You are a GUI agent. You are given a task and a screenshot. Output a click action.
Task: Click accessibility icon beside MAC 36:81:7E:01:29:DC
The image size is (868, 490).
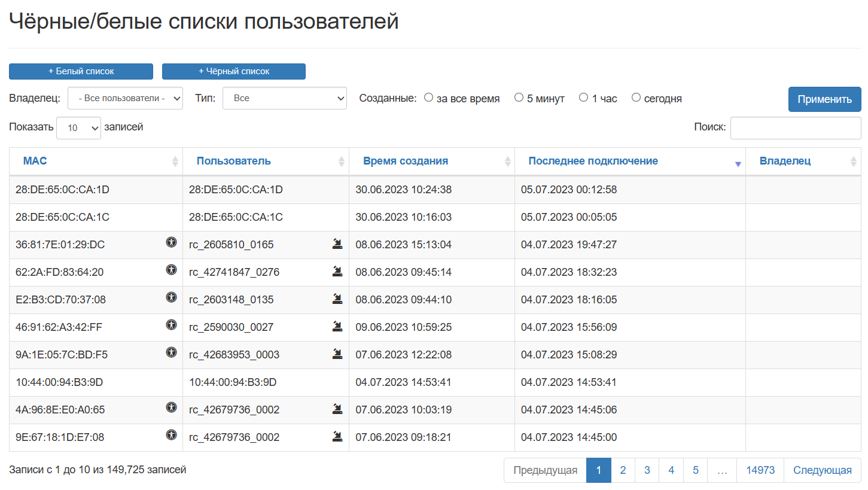[x=172, y=242]
